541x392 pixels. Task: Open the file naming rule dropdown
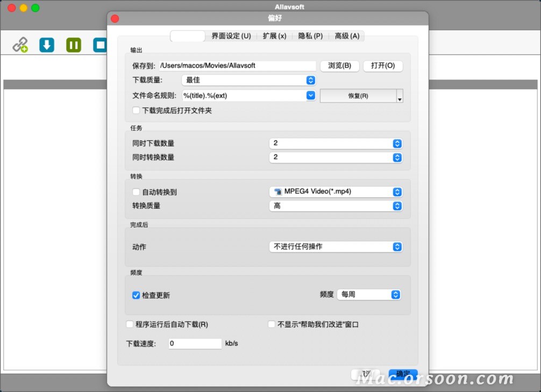(311, 94)
